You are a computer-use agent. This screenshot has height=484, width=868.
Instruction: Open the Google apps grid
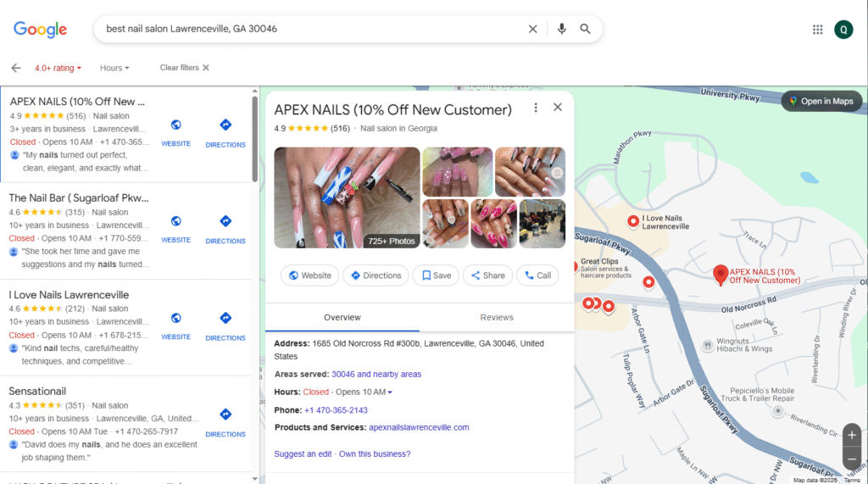click(817, 30)
